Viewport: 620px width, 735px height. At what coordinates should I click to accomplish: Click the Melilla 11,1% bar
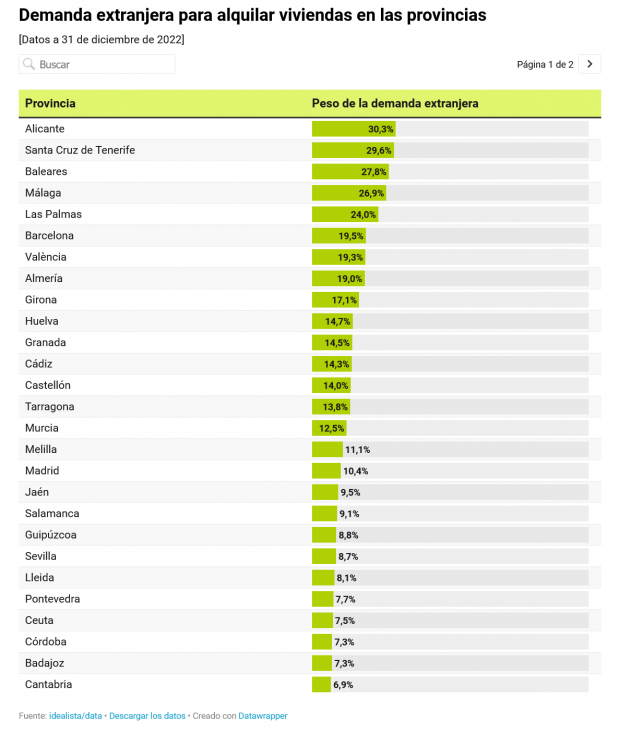point(327,450)
